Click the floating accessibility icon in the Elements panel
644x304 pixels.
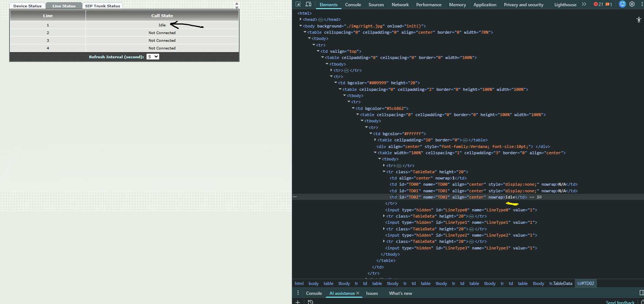pos(639,20)
